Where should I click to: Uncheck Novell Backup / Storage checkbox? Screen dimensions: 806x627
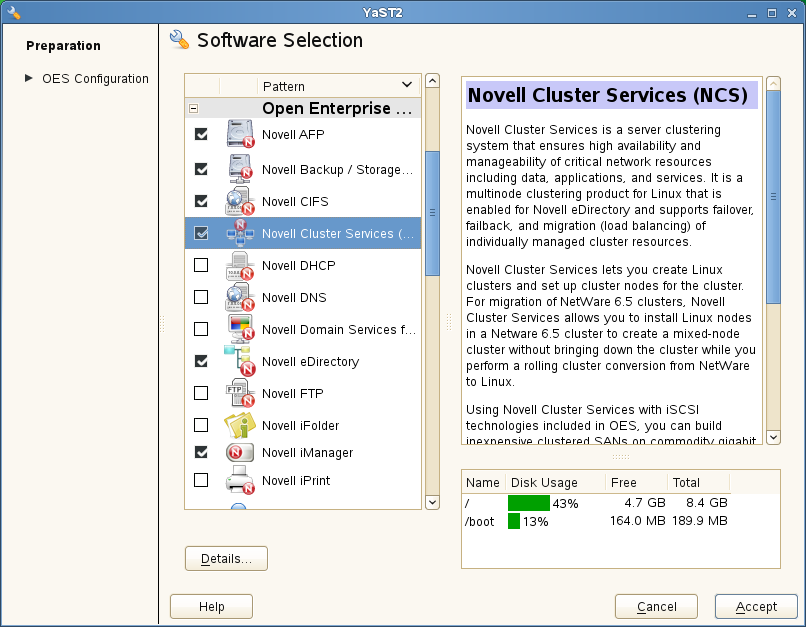point(201,169)
